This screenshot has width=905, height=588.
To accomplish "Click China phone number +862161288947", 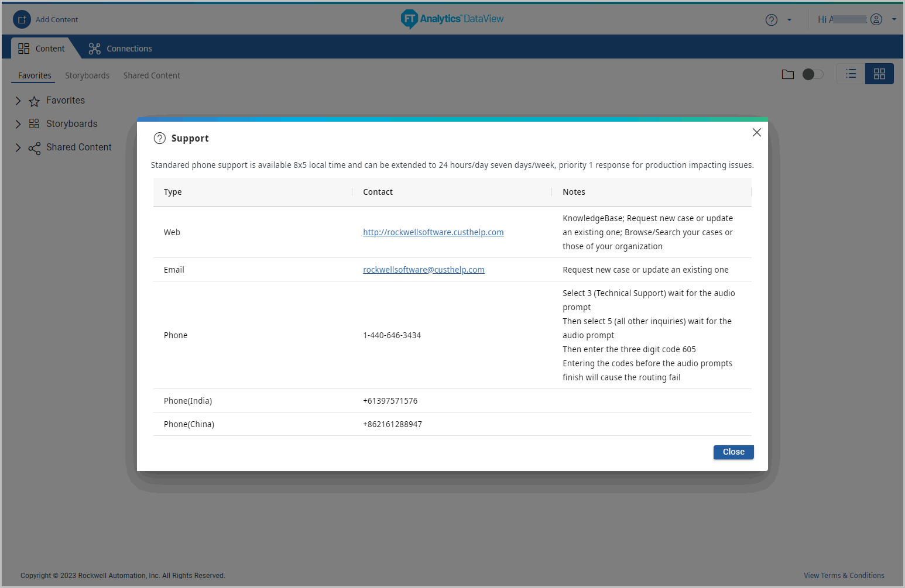I will [393, 424].
